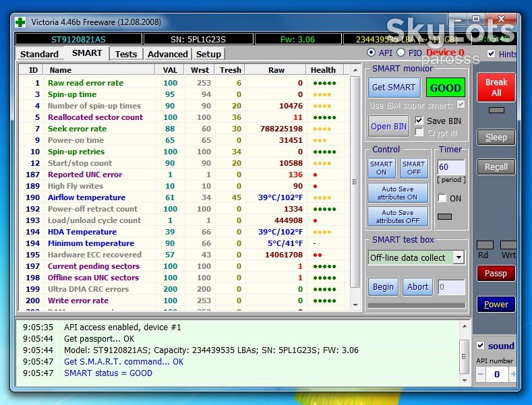Click the Timer period input field
This screenshot has height=405, width=532.
451,167
